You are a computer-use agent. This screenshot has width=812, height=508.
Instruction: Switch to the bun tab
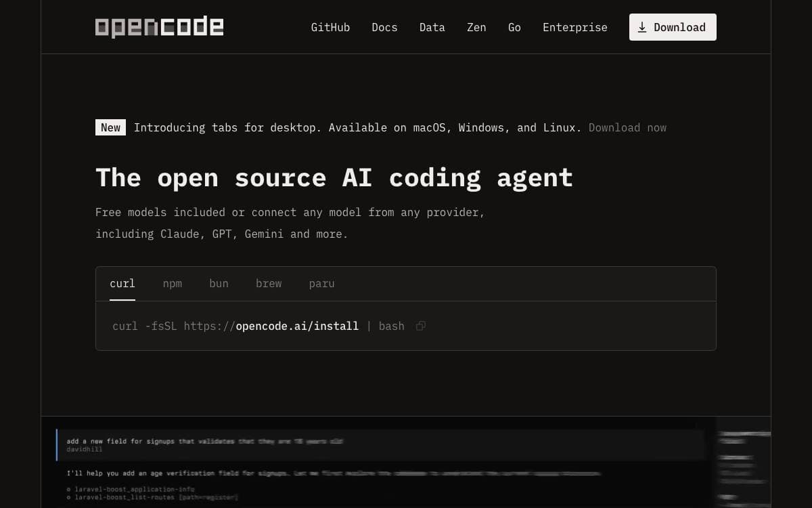(x=219, y=284)
